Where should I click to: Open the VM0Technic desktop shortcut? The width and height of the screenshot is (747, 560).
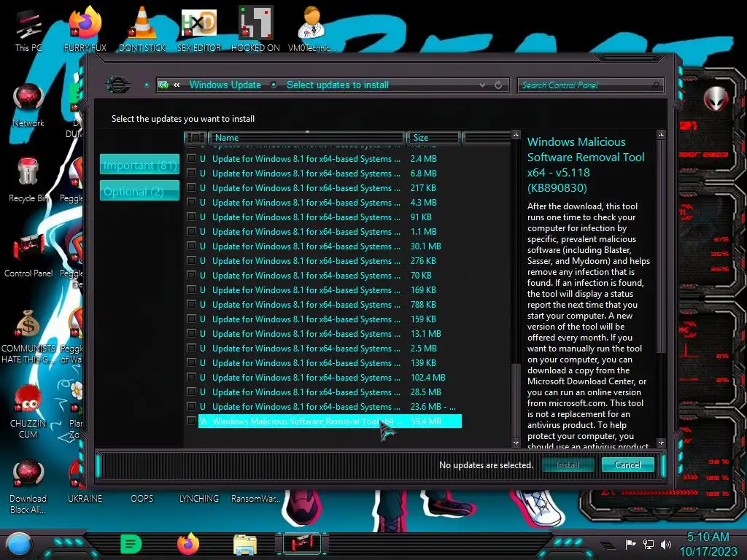[x=312, y=29]
